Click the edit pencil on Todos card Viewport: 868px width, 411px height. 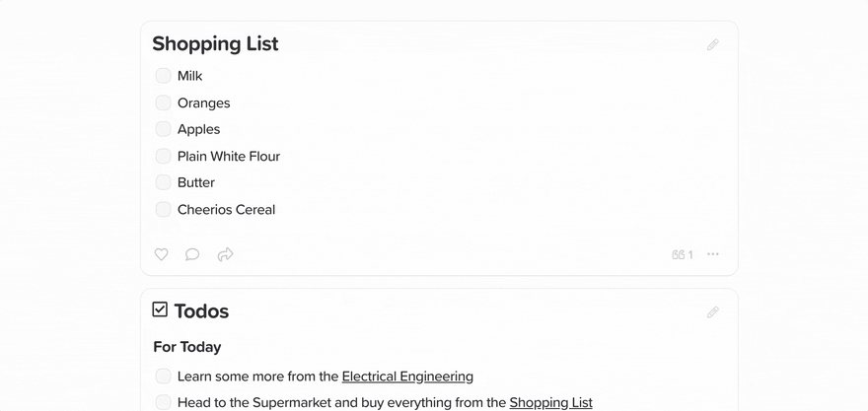[x=712, y=312]
